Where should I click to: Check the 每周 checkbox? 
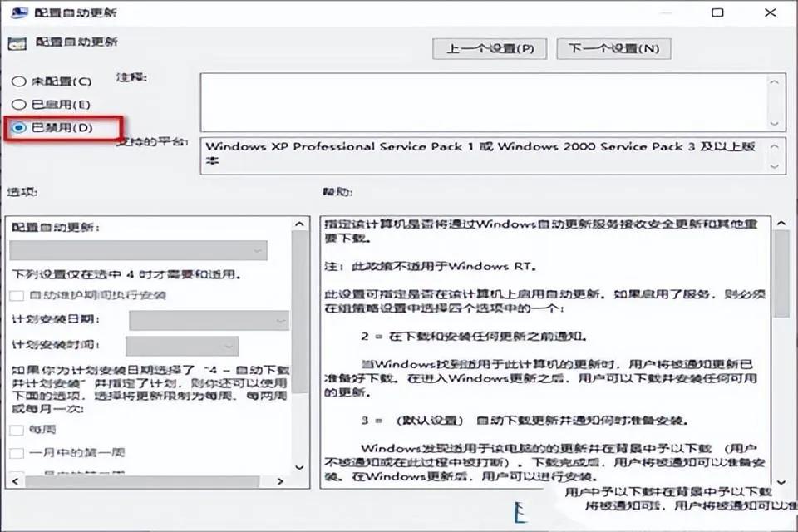click(x=17, y=431)
